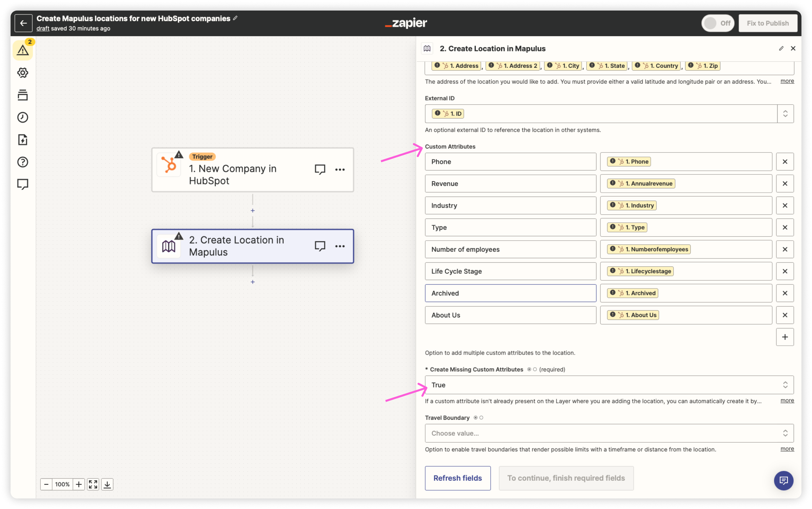Viewport: 812px width, 509px height.
Task: Select the Create Location in Mapulus step
Action: coord(253,246)
